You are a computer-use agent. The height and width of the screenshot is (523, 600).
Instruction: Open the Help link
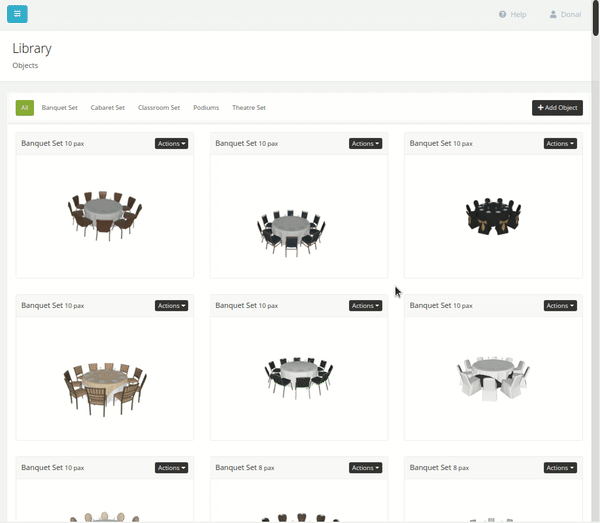coord(513,15)
